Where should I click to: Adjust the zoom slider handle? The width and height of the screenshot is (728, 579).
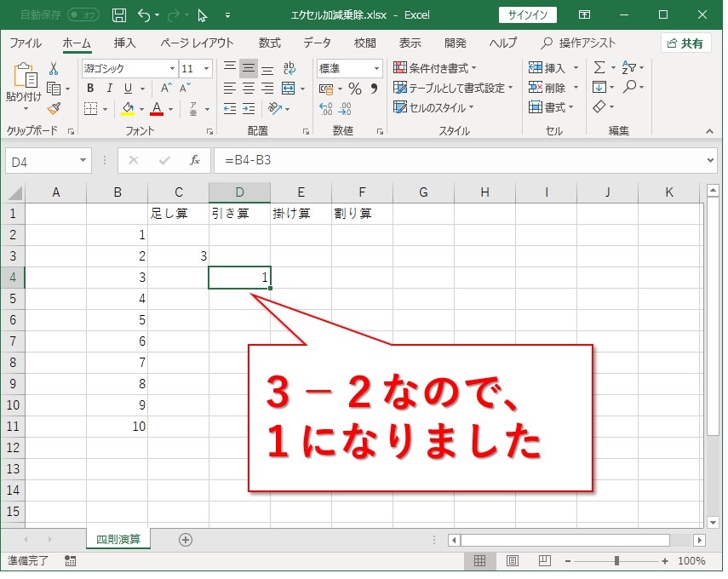click(616, 561)
